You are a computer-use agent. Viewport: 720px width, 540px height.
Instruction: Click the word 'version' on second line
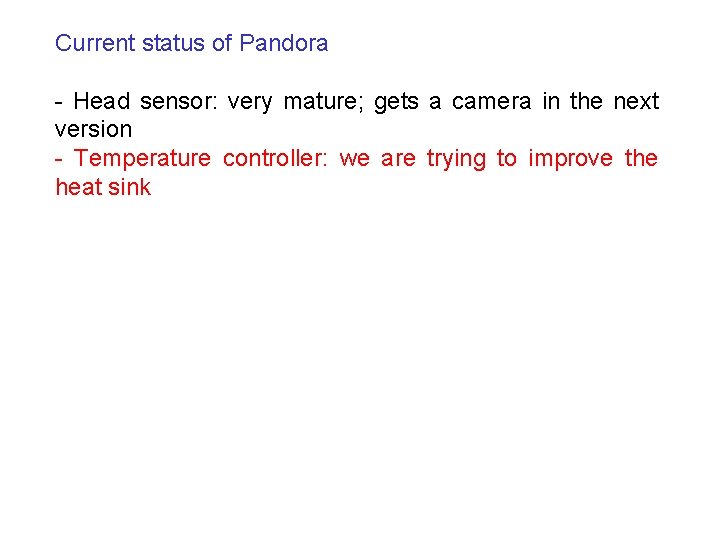coord(94,130)
